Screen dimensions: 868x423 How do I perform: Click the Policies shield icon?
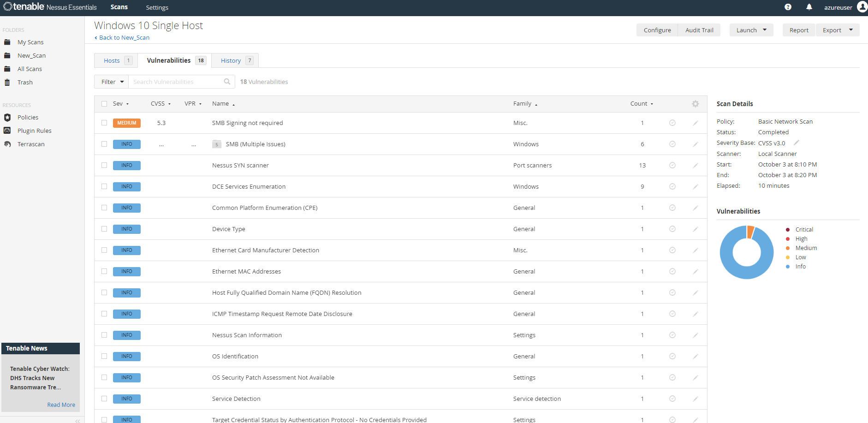click(x=7, y=117)
